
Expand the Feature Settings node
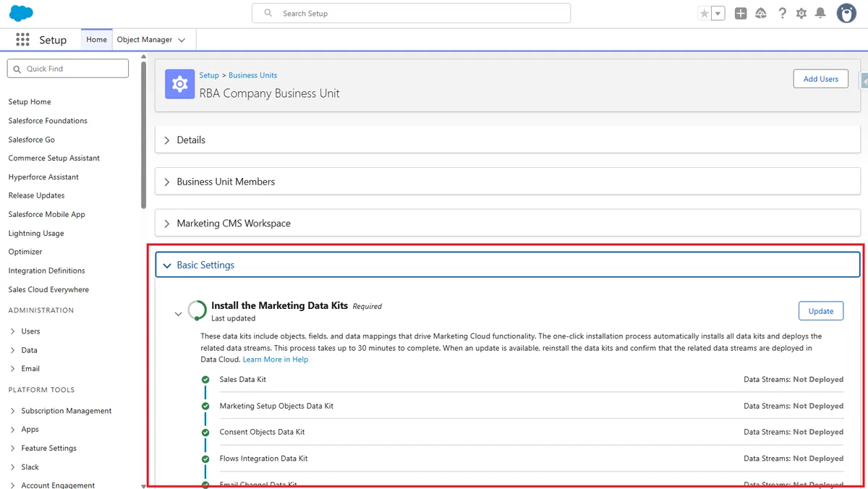13,448
